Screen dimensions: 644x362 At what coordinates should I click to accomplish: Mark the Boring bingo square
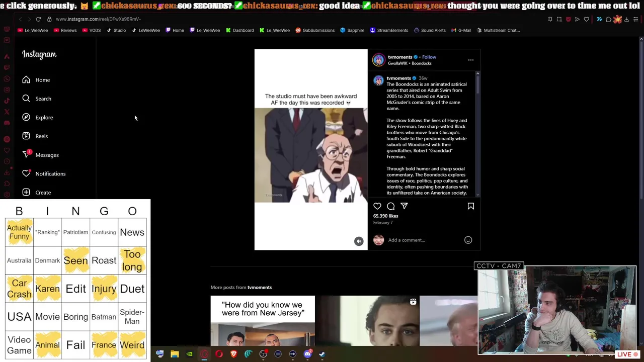(x=75, y=317)
